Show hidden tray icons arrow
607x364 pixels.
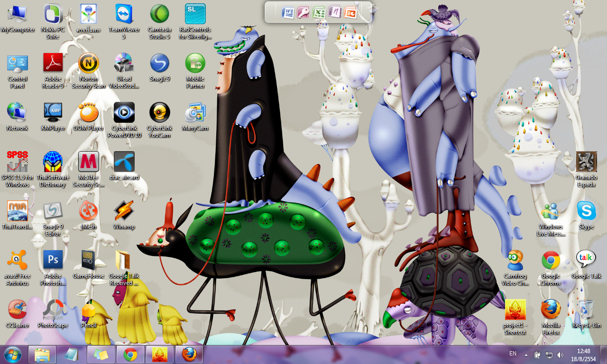[526, 355]
